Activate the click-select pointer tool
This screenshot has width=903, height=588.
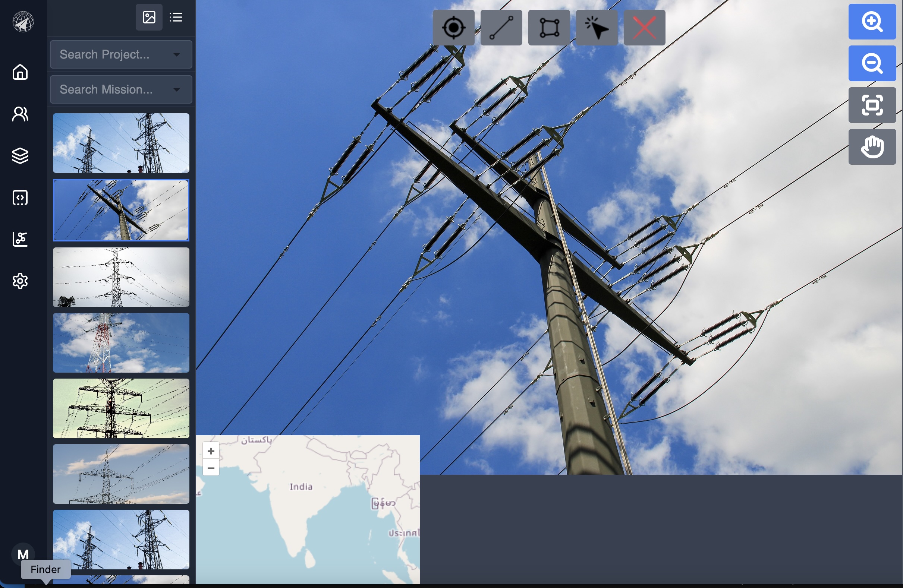coord(597,28)
